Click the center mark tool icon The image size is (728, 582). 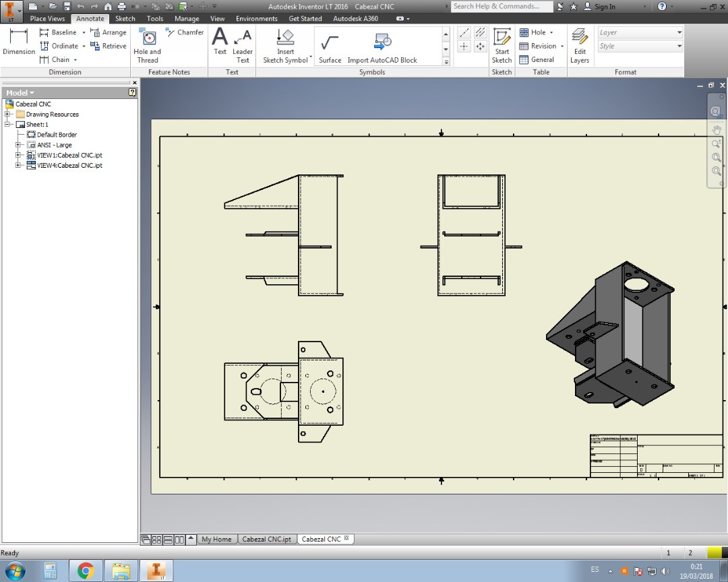[x=464, y=46]
